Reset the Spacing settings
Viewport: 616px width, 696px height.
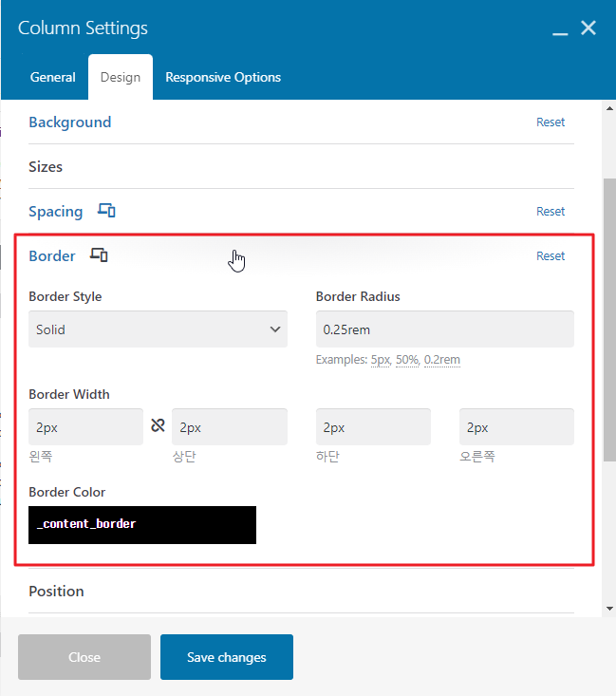(x=551, y=212)
